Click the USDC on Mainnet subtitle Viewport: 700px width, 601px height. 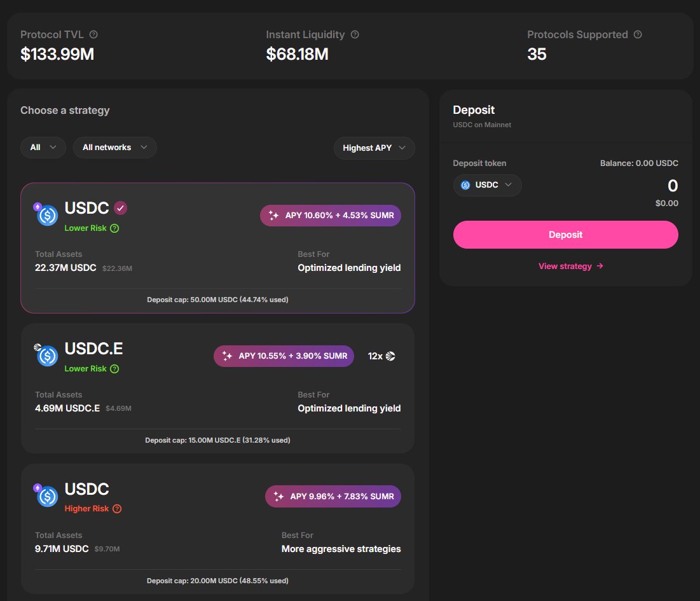482,125
